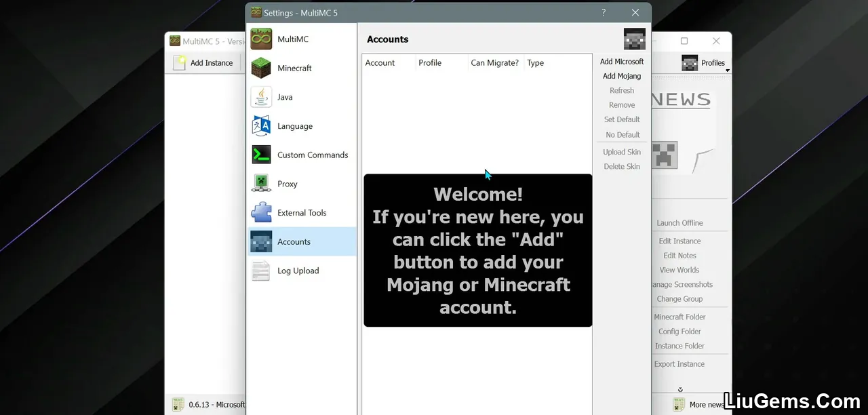Click More news link in main window
The width and height of the screenshot is (868, 415).
point(706,405)
